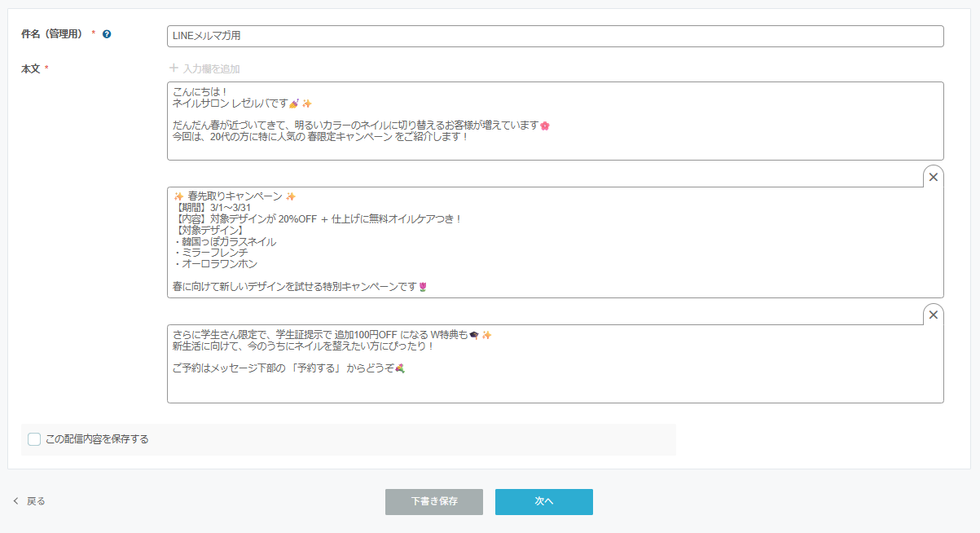Click into the 春先取りキャンペーン body box
Image resolution: width=980 pixels, height=533 pixels.
pos(556,242)
